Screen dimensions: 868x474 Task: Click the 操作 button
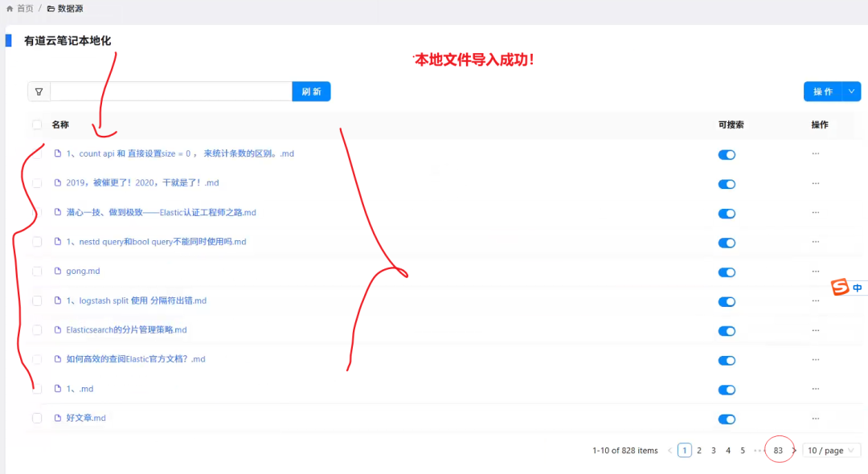tap(823, 92)
